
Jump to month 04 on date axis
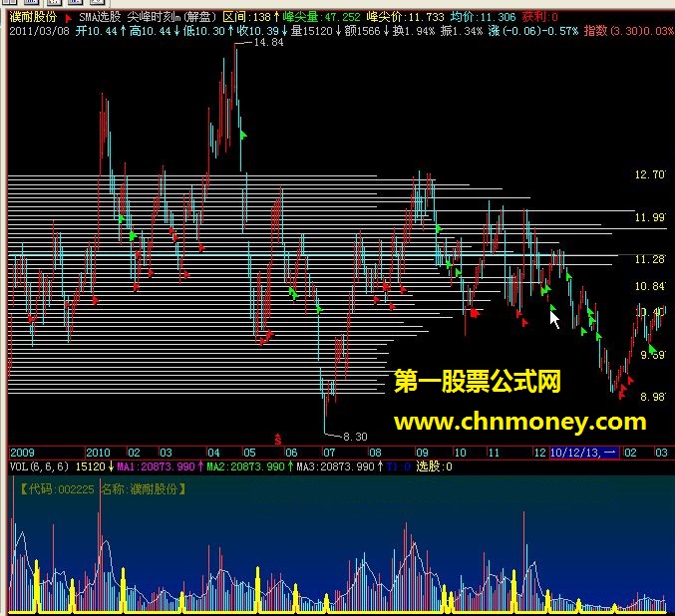[213, 453]
